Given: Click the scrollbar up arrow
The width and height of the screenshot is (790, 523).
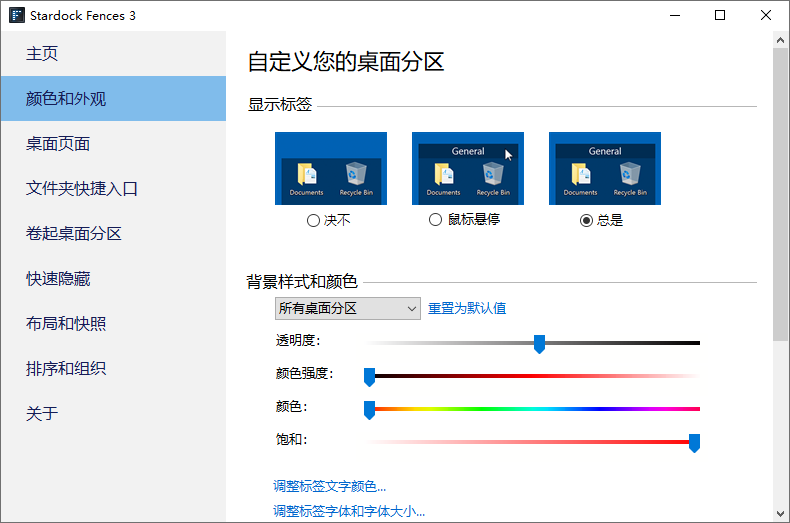Looking at the screenshot, I should 780,40.
